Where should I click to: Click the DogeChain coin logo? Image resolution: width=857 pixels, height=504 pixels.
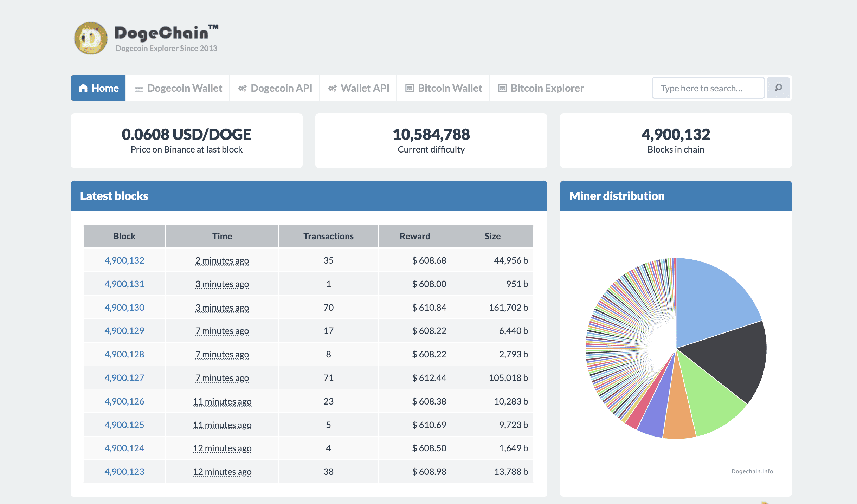[91, 38]
